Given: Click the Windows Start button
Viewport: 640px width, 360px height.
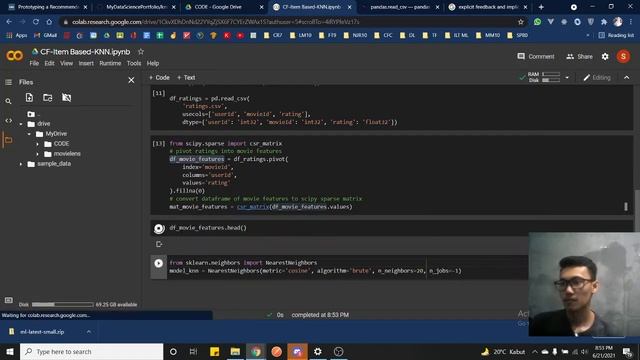Looking at the screenshot, I should click(10, 351).
